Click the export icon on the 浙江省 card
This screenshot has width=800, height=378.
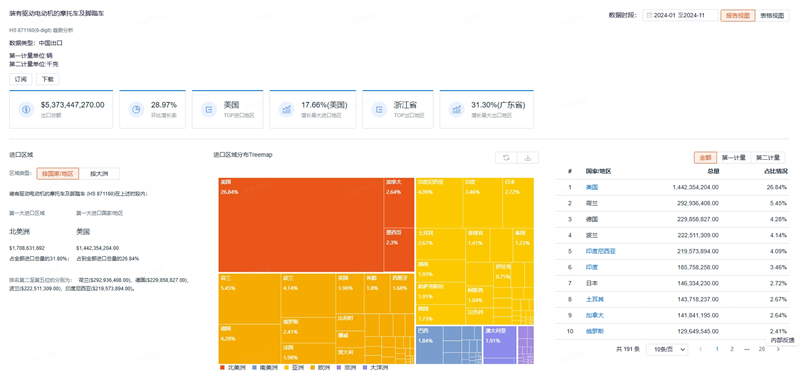pos(379,109)
